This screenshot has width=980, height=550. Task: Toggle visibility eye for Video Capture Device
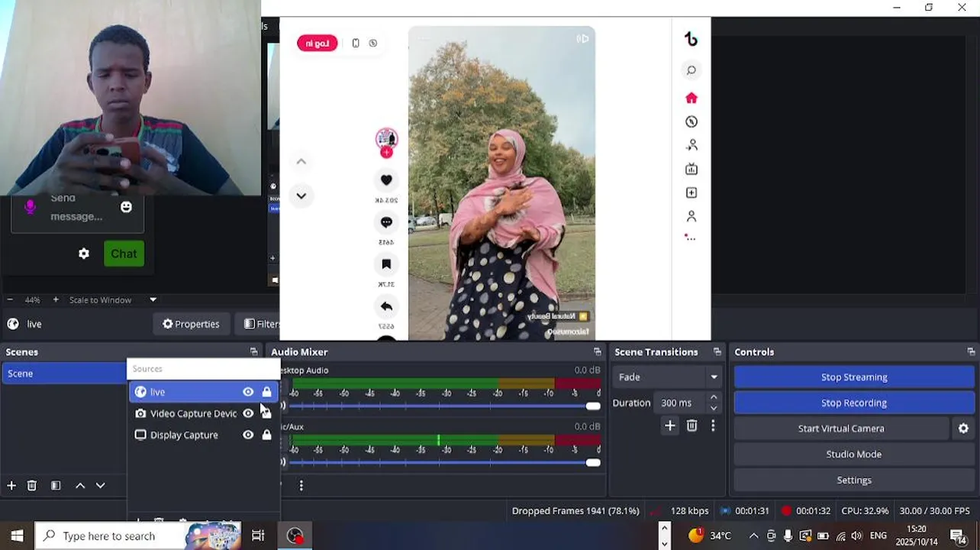(248, 413)
